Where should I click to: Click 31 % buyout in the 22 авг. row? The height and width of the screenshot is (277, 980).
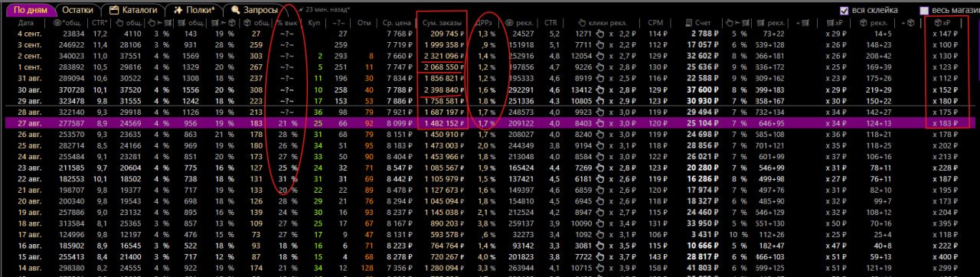click(289, 179)
